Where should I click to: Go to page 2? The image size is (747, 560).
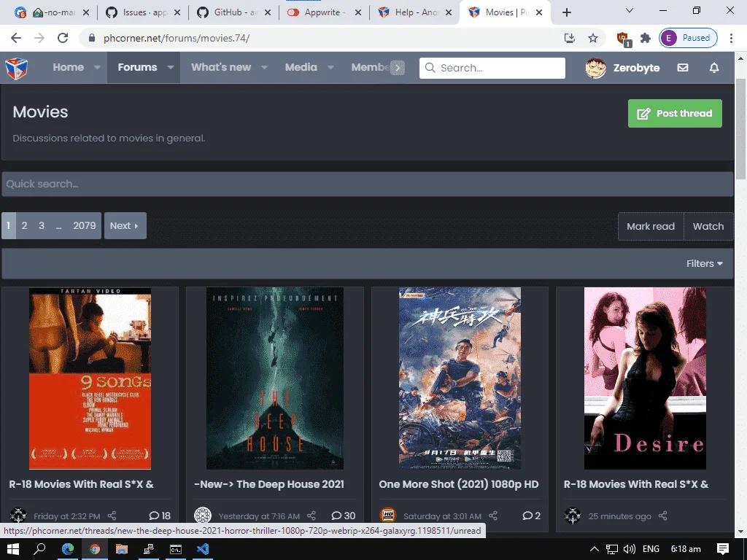(x=24, y=226)
